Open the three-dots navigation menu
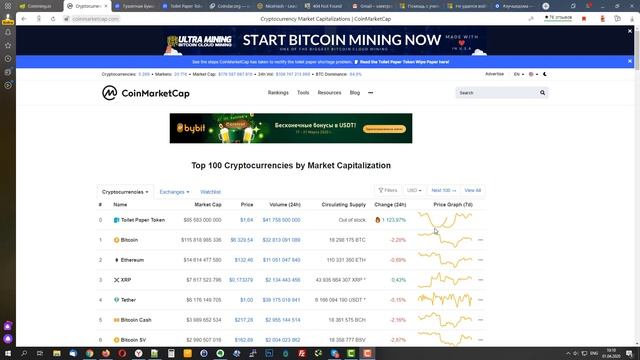The image size is (640, 360). tap(370, 93)
